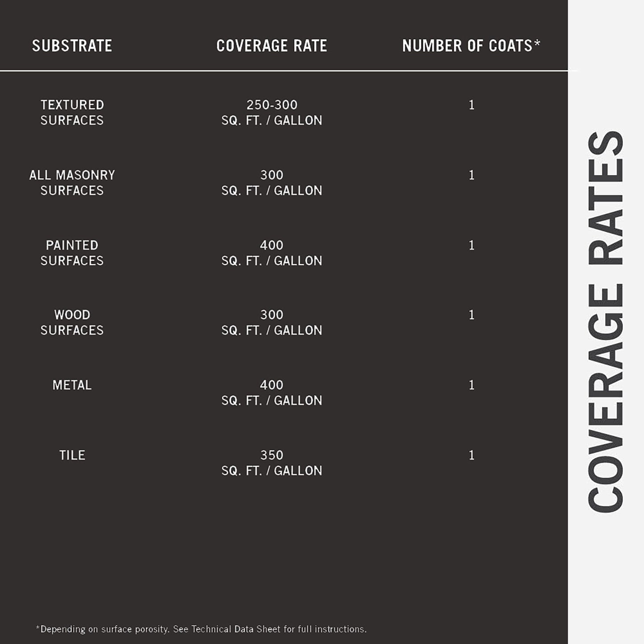This screenshot has width=644, height=644.
Task: Select the WOOD SURFACES row label
Action: tap(72, 322)
